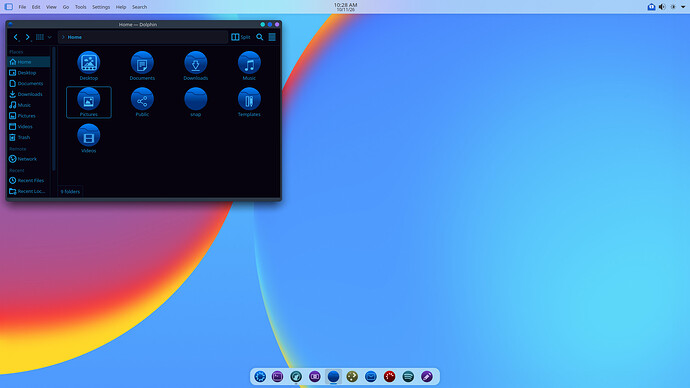Image resolution: width=690 pixels, height=388 pixels.
Task: Open the Edit menu
Action: (x=36, y=7)
